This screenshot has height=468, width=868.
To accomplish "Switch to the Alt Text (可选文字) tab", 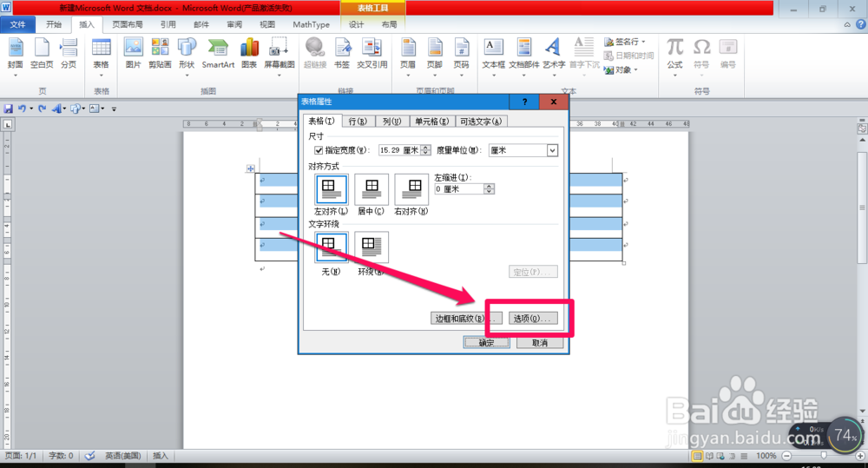I will pyautogui.click(x=481, y=122).
